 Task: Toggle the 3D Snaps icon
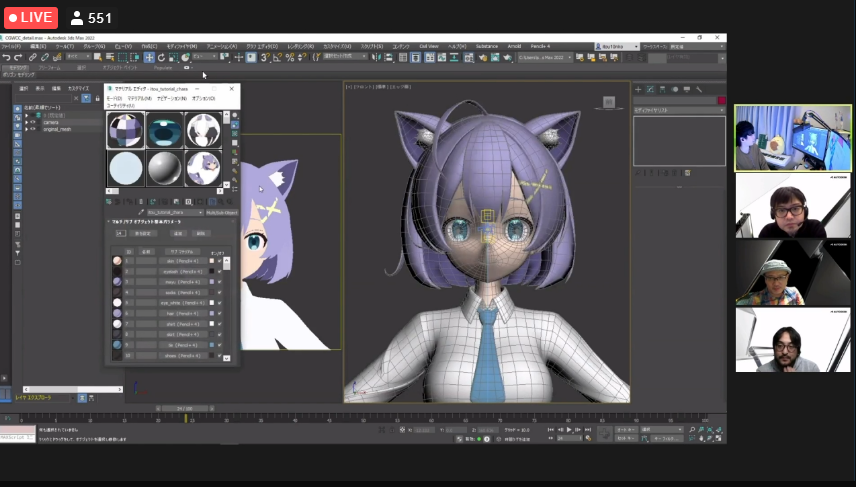(265, 57)
